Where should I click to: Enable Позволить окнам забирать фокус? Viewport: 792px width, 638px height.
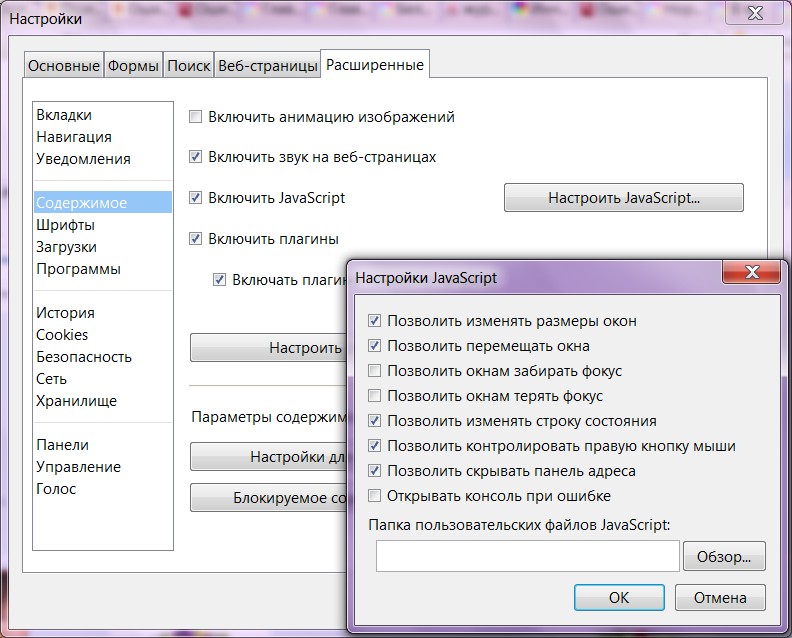coord(375,371)
